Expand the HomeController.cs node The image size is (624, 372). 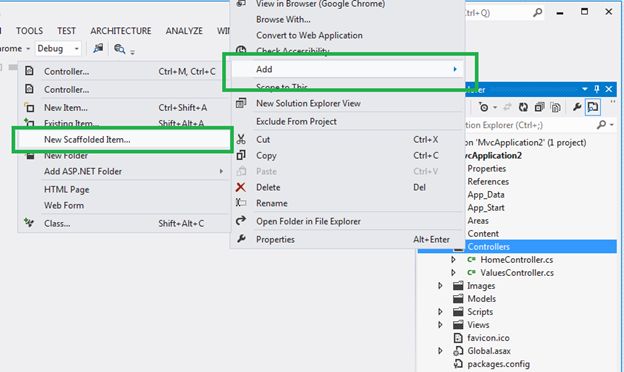[453, 259]
